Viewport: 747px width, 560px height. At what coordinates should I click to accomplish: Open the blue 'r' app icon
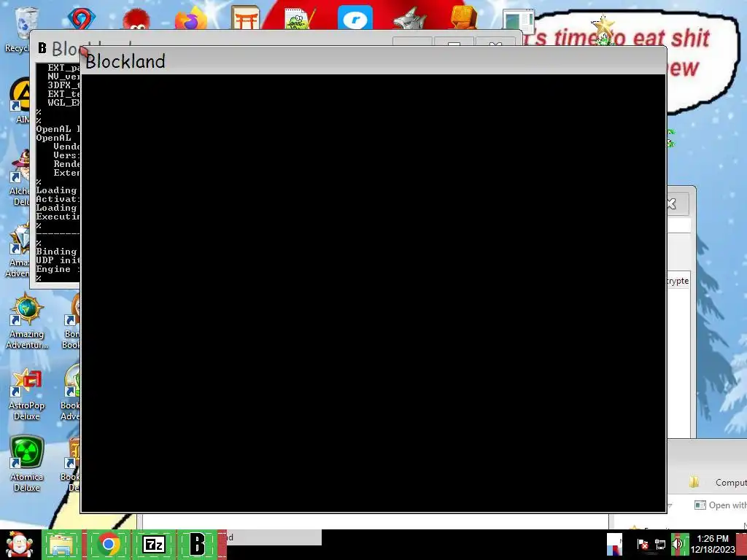point(355,18)
